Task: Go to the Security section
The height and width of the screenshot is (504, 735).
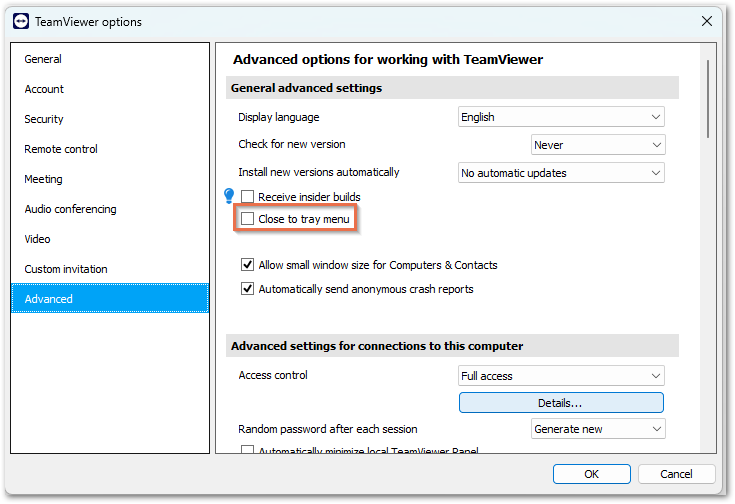Action: click(110, 119)
